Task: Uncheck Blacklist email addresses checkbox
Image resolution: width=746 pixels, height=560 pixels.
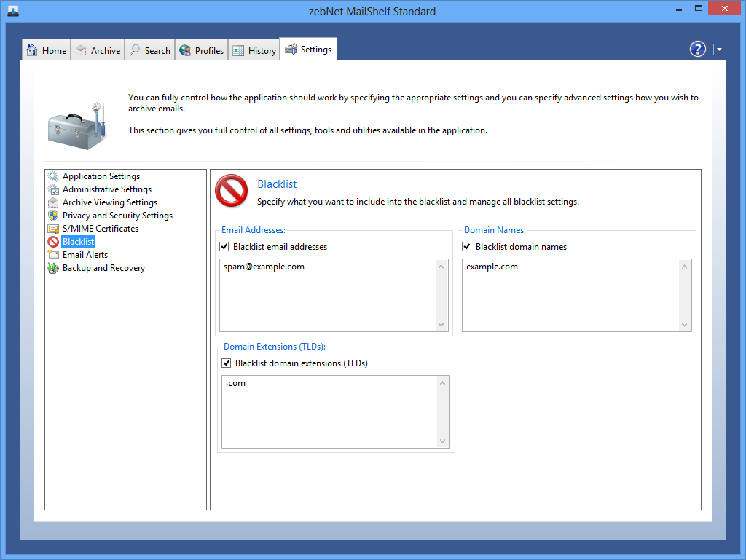Action: [x=224, y=247]
